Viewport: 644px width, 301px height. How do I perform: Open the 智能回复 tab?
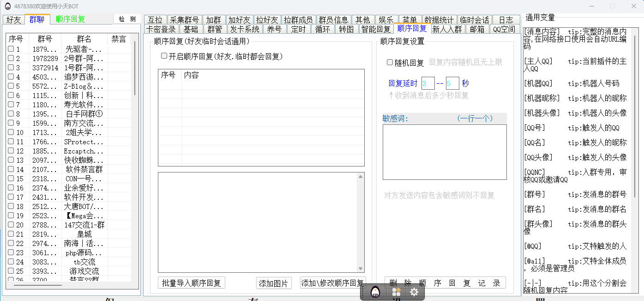375,30
